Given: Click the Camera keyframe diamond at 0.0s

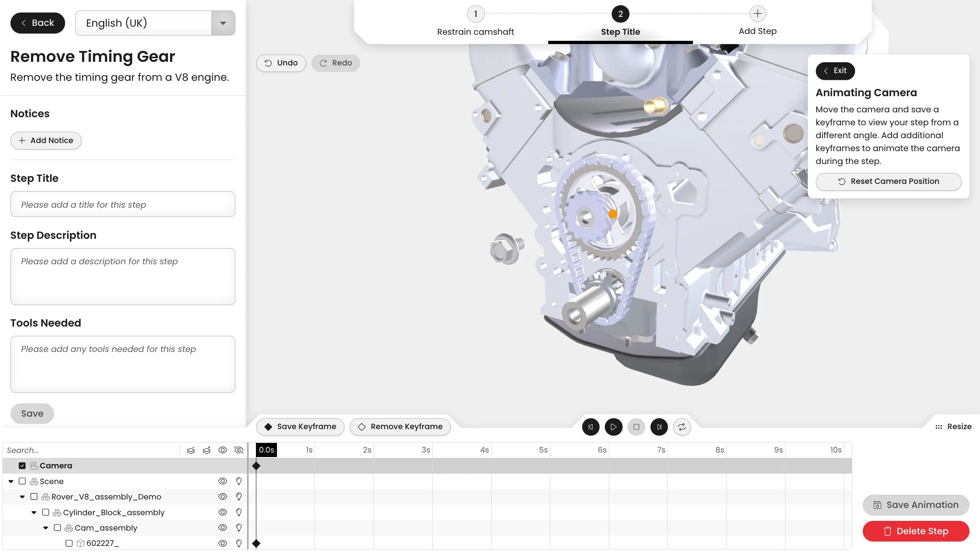Looking at the screenshot, I should click(x=256, y=466).
